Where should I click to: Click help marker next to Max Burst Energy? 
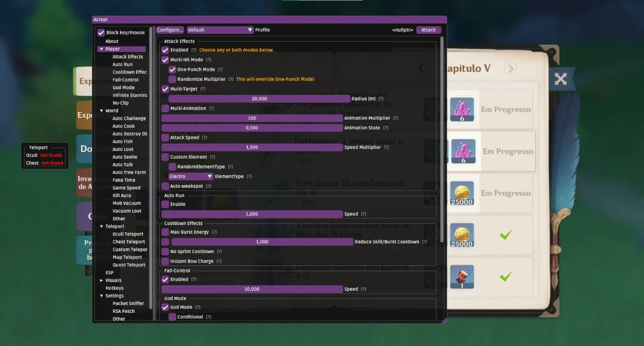click(214, 232)
